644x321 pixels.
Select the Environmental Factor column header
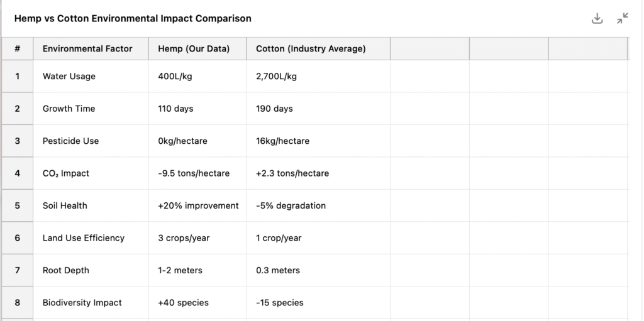(x=87, y=48)
